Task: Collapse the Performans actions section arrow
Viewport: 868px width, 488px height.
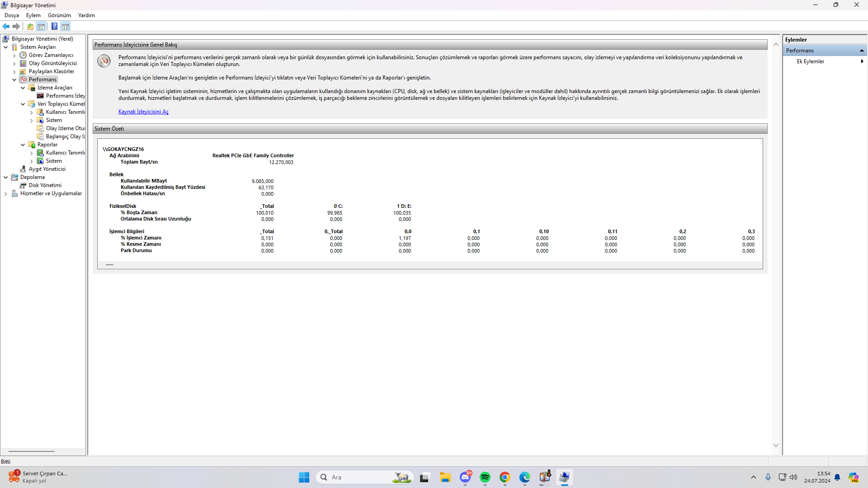Action: point(862,51)
